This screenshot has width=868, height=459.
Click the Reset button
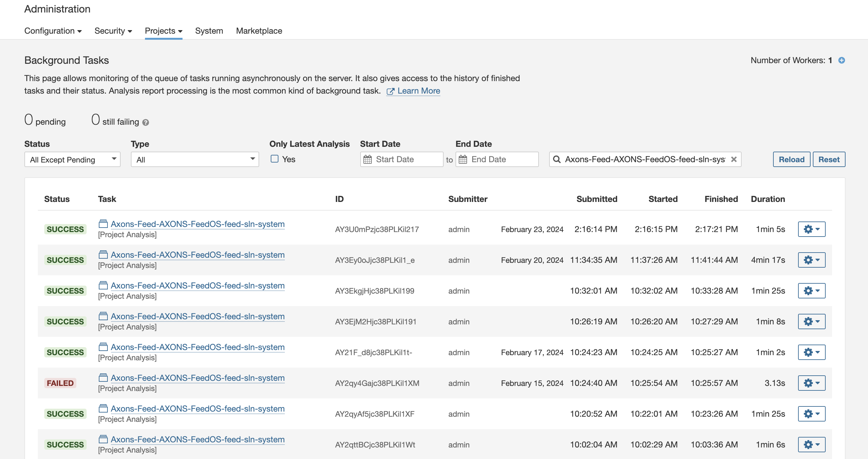pos(829,159)
